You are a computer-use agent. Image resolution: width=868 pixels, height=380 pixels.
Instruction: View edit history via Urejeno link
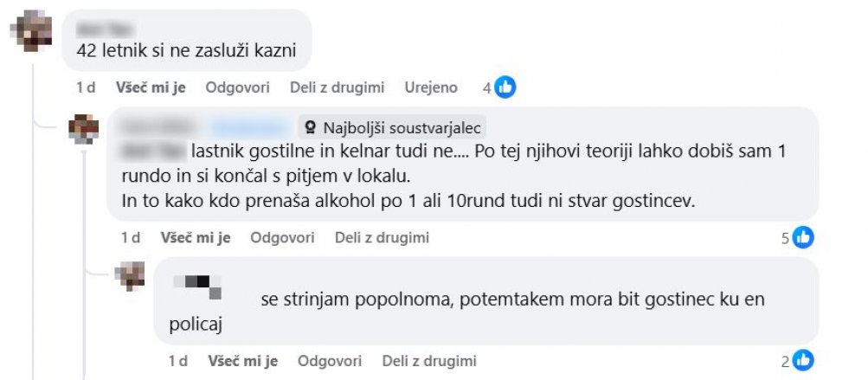click(431, 87)
